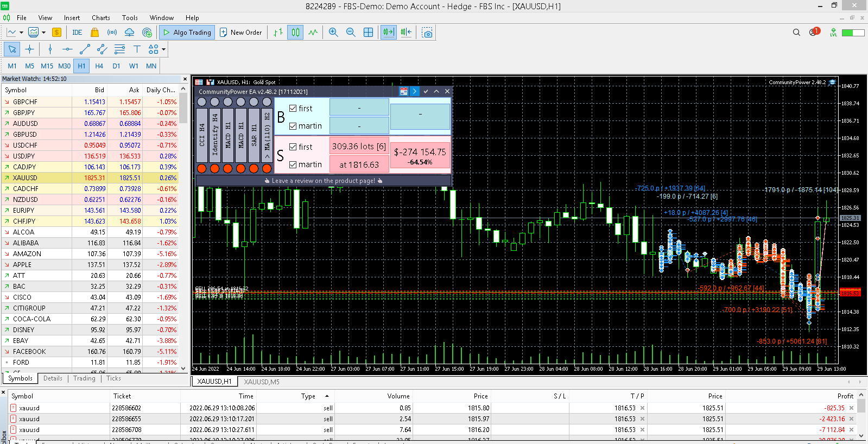Zoom out on the chart
The height and width of the screenshot is (444, 868).
coord(351,33)
